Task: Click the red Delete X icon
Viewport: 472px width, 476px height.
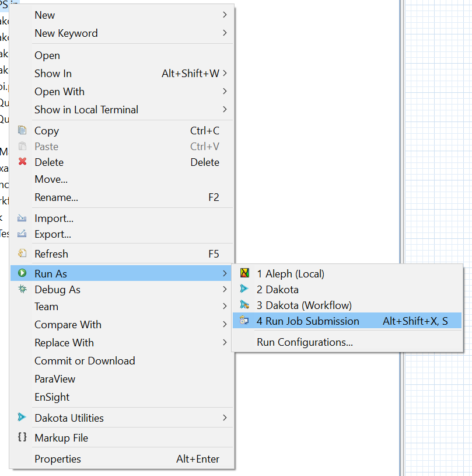Action: [22, 162]
